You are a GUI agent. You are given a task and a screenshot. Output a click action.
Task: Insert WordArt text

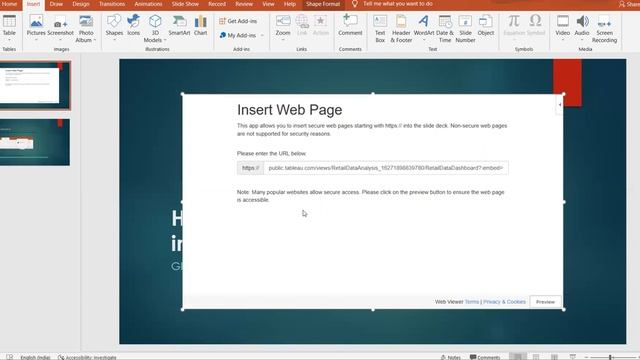(x=424, y=28)
